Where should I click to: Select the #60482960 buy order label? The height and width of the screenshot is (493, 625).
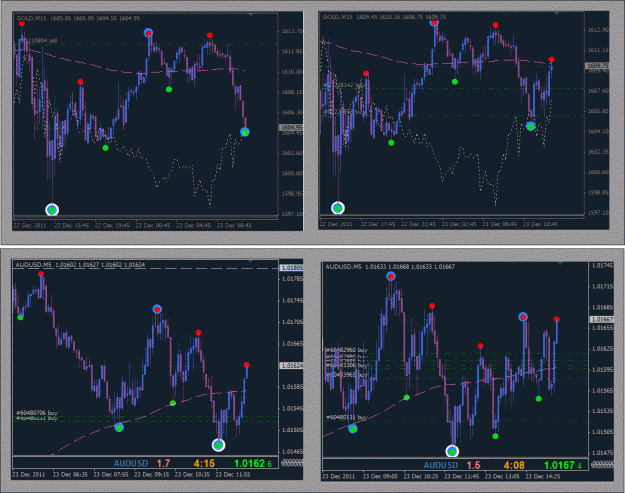[x=346, y=350]
